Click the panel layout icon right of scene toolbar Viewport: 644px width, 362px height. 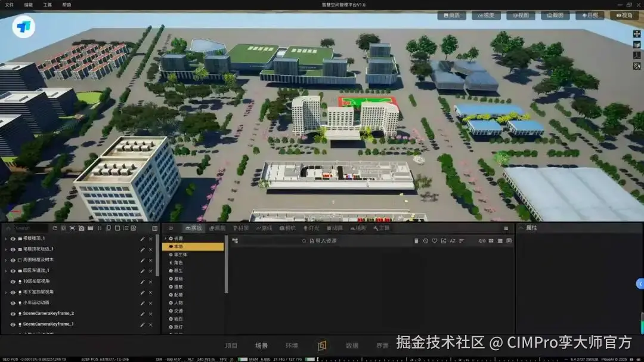coord(155,228)
